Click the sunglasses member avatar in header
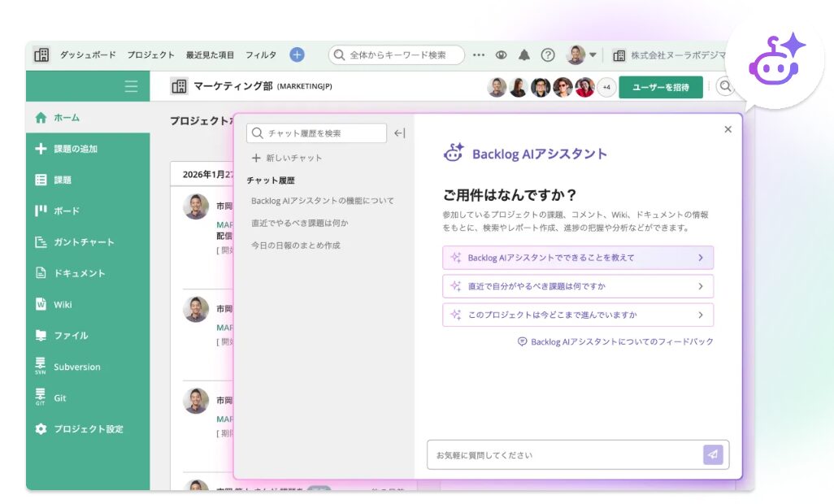 (563, 87)
